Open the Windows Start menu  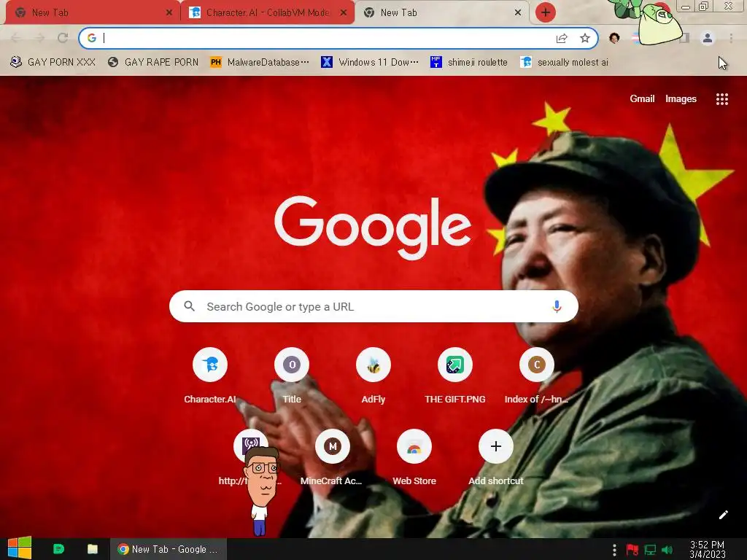coord(20,548)
